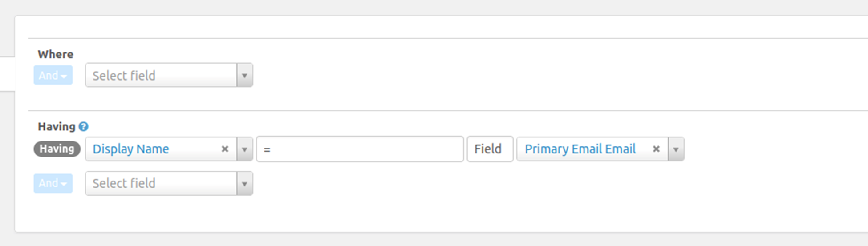The height and width of the screenshot is (246, 868).
Task: Click the caret on the Having And button
Action: tap(64, 184)
